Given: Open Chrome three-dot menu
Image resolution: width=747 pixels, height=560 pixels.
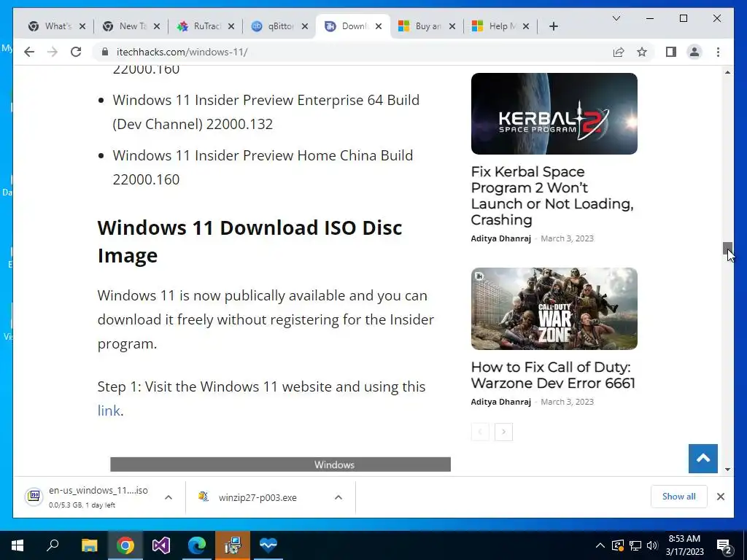Looking at the screenshot, I should pyautogui.click(x=718, y=52).
